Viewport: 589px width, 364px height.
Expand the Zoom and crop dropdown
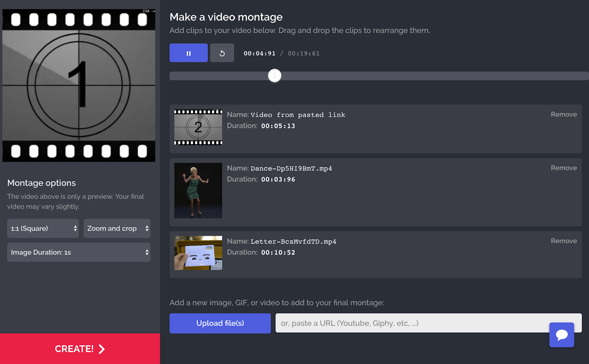[x=117, y=229]
